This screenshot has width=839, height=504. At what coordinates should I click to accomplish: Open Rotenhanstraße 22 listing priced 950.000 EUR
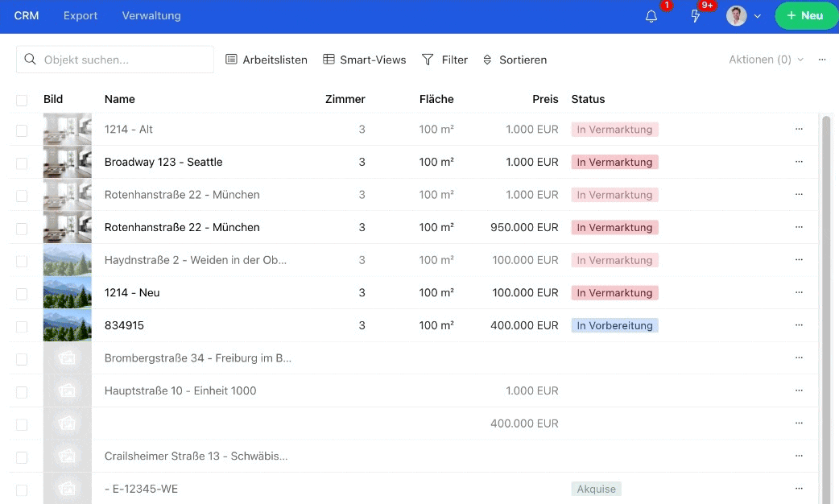tap(182, 228)
